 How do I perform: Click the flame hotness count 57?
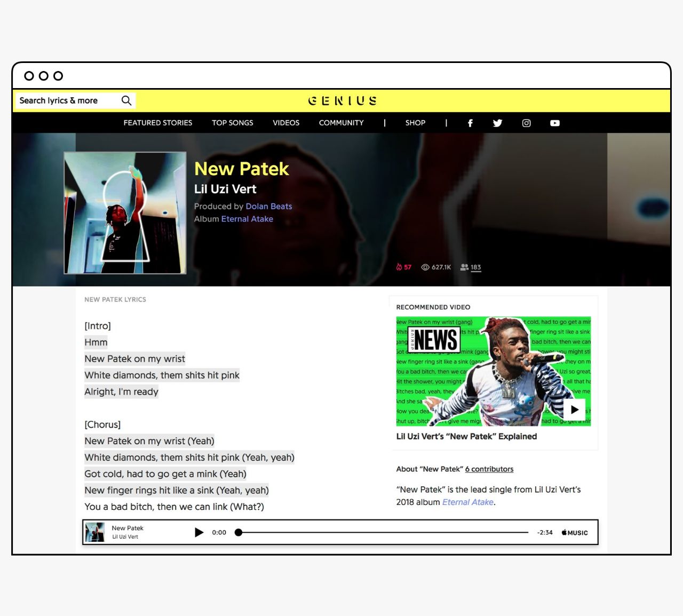tap(403, 267)
